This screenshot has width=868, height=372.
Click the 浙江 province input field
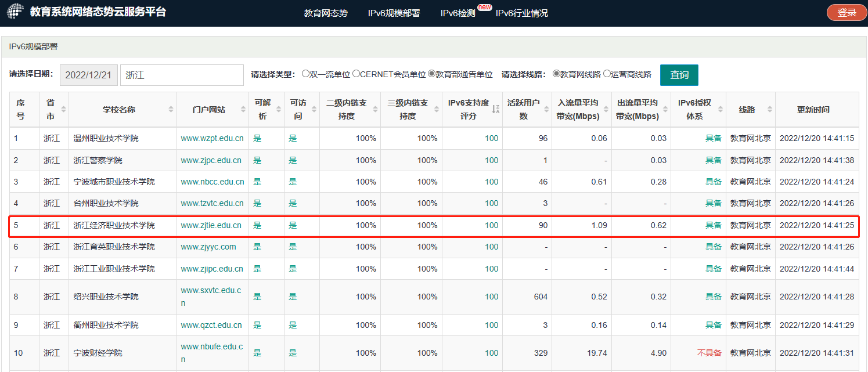[x=182, y=74]
